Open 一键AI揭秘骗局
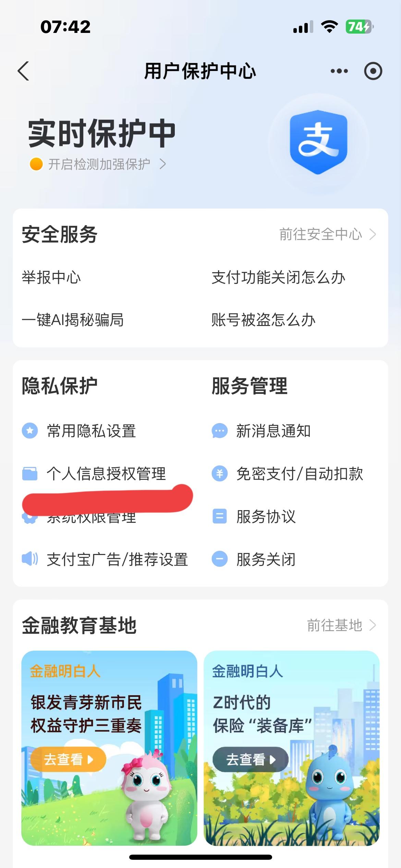401x868 pixels. (x=73, y=320)
